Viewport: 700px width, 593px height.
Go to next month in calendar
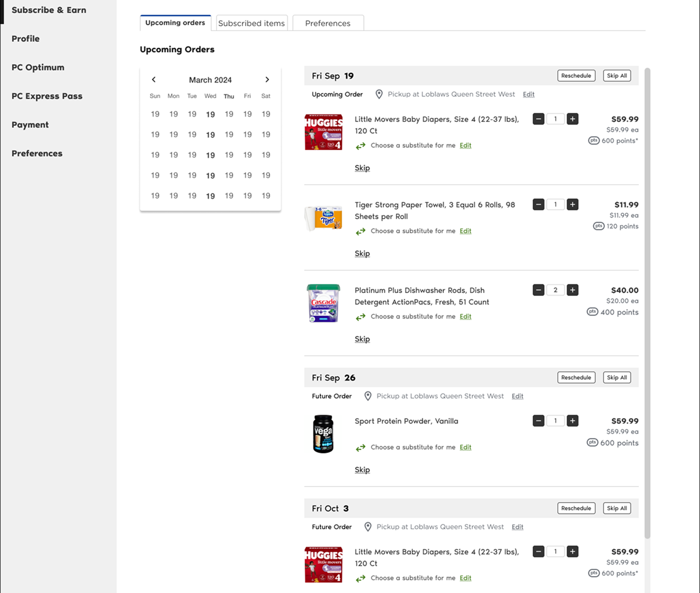coord(267,80)
